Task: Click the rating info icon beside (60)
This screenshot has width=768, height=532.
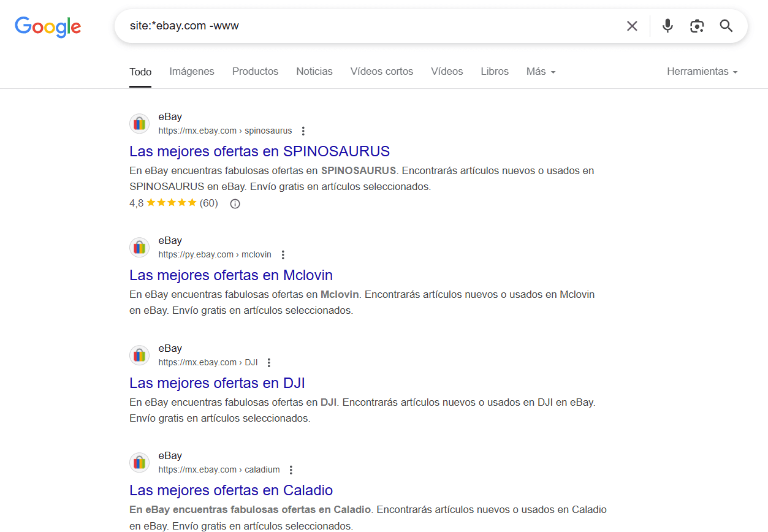Action: click(x=235, y=203)
